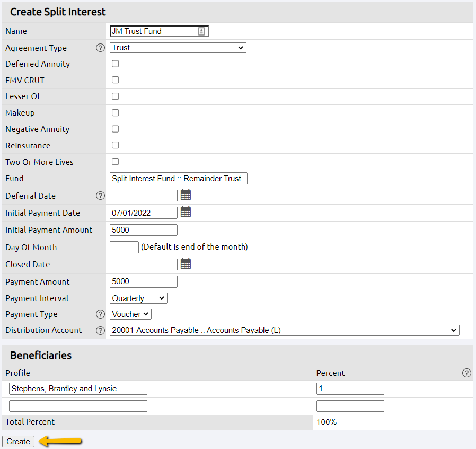
Task: Enable the FMV CRUT option
Action: 116,80
